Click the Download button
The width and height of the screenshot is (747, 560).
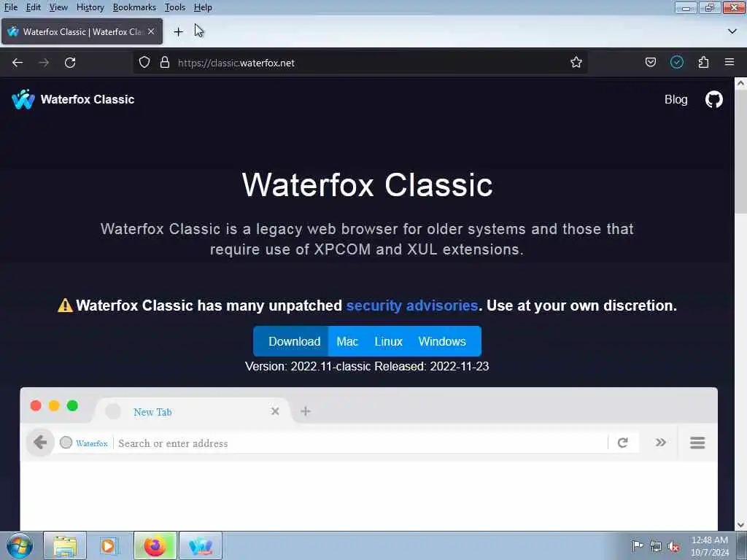(290, 341)
